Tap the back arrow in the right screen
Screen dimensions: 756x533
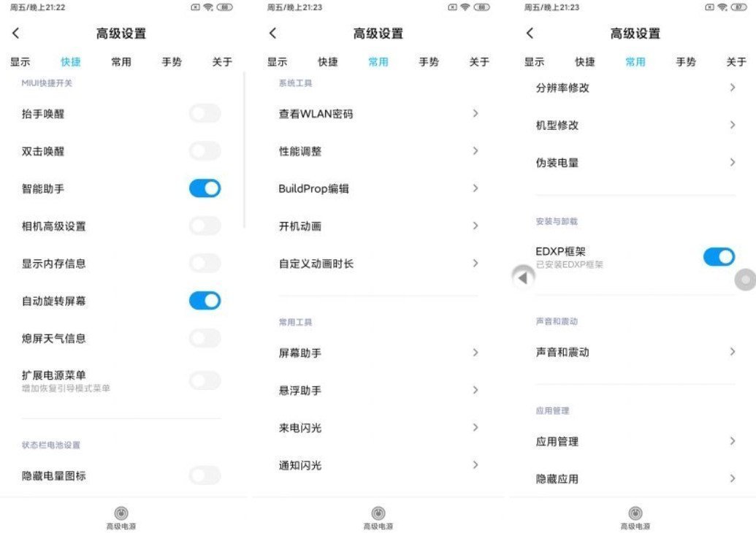(x=530, y=34)
